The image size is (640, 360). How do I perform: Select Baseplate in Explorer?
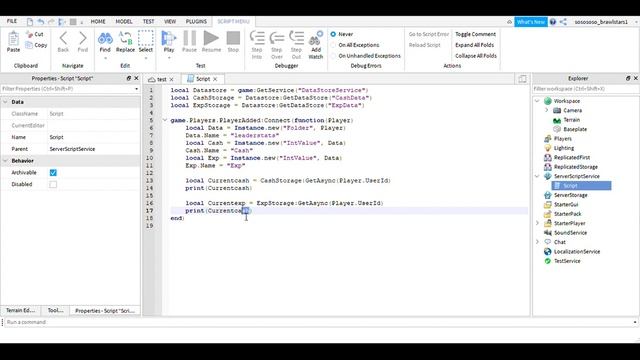575,129
